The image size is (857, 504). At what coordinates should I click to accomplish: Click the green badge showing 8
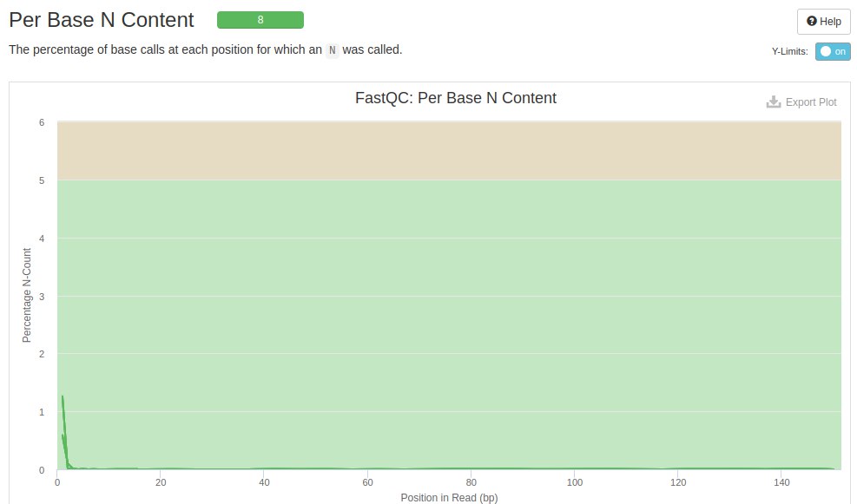click(x=260, y=20)
